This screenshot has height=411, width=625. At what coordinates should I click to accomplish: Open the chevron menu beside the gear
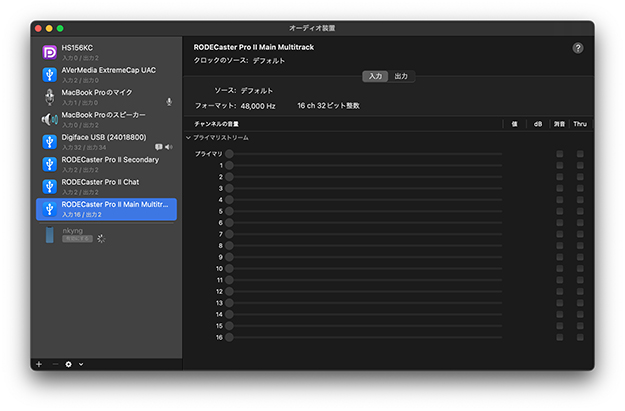(81, 364)
